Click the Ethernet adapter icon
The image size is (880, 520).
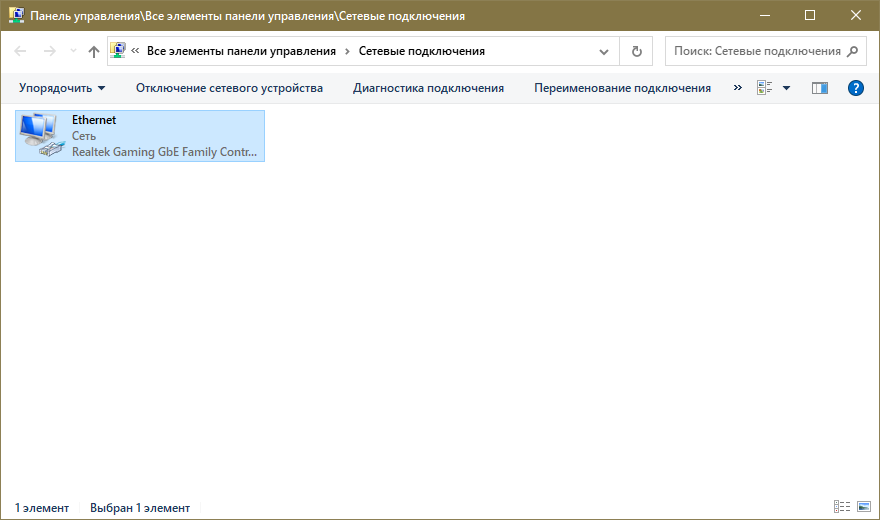[x=40, y=135]
